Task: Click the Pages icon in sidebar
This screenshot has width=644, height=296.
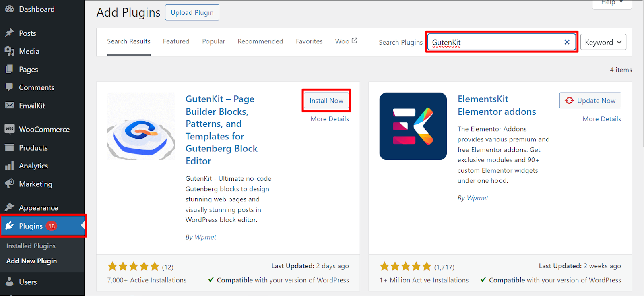Action: click(x=10, y=69)
